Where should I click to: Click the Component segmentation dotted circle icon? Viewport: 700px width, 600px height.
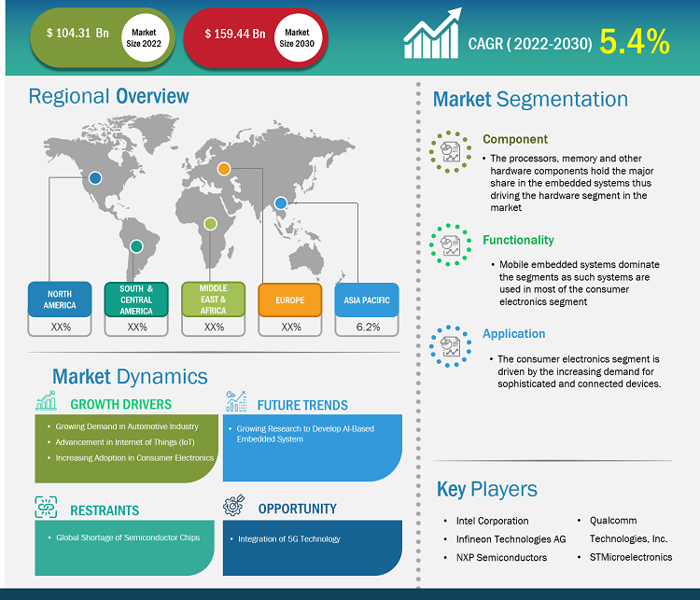[x=450, y=152]
